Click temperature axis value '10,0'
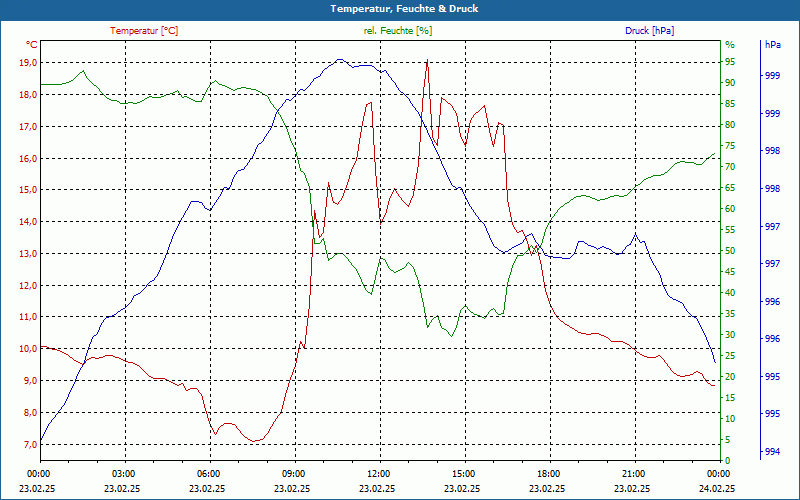Screen dimensions: 800x500 pos(28,349)
